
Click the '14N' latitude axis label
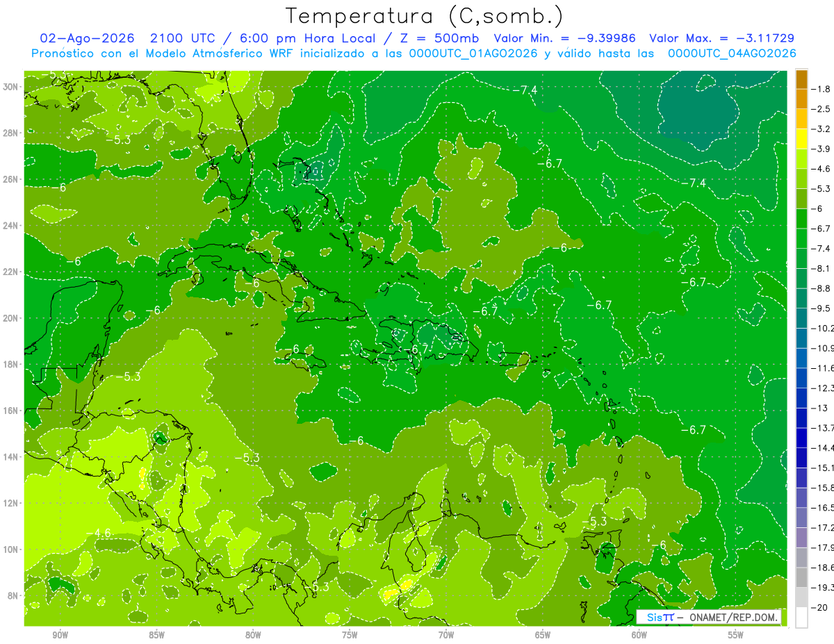(11, 456)
